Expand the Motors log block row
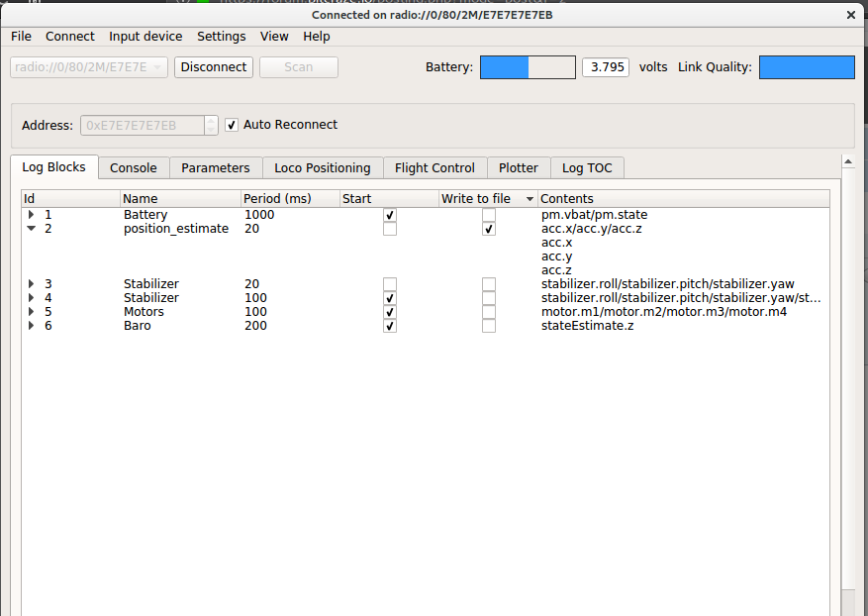 click(31, 312)
